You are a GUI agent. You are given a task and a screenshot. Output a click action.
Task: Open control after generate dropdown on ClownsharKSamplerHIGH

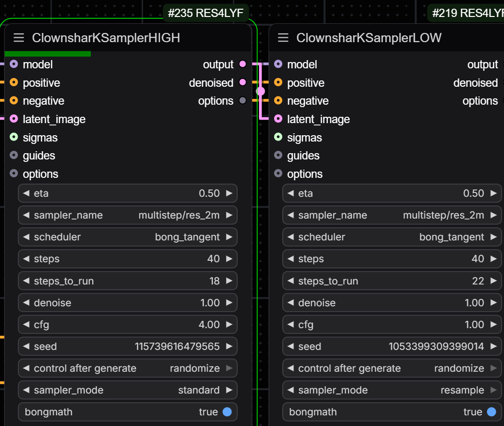128,368
